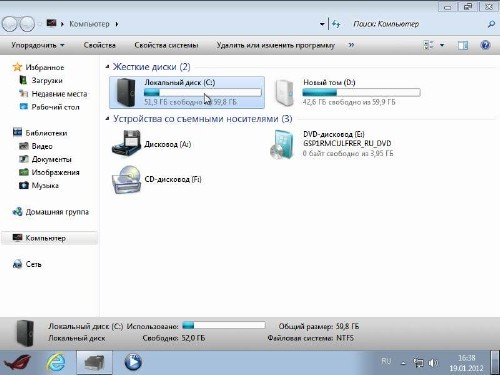Screen dimensions: 500x375
Task: Show more toolbar commands via the chevron
Action: [x=351, y=45]
